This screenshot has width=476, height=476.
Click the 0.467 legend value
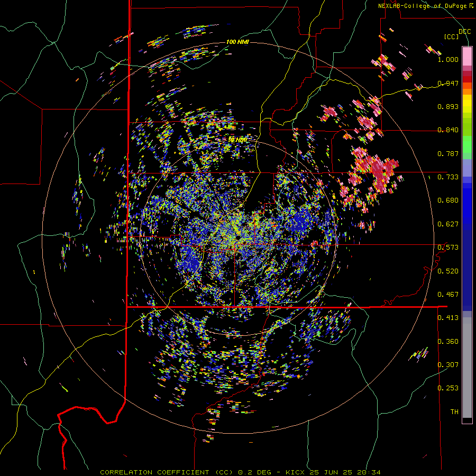[x=448, y=295]
